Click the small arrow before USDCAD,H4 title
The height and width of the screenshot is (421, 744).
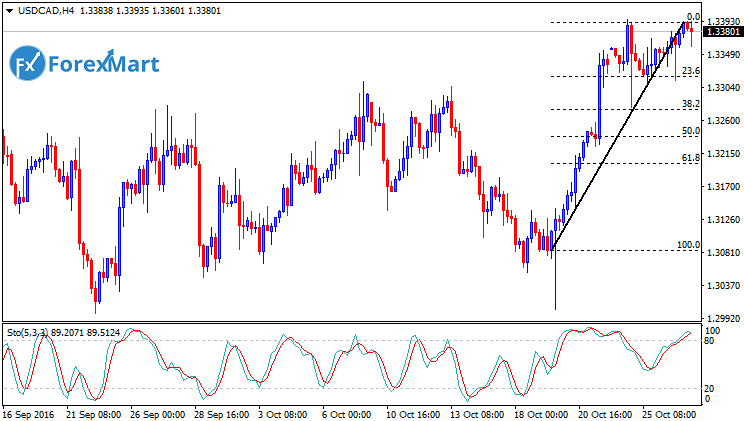click(10, 11)
